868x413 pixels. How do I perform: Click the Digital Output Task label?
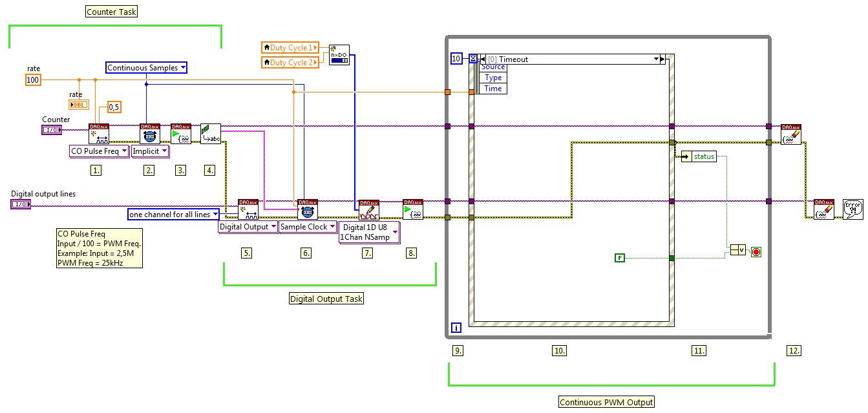point(326,299)
